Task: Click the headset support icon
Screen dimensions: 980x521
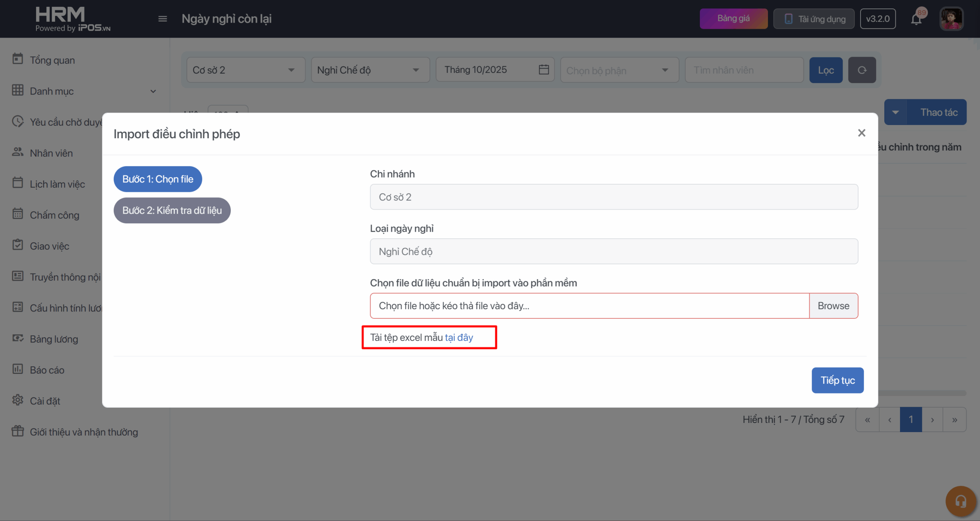Action: [x=960, y=501]
